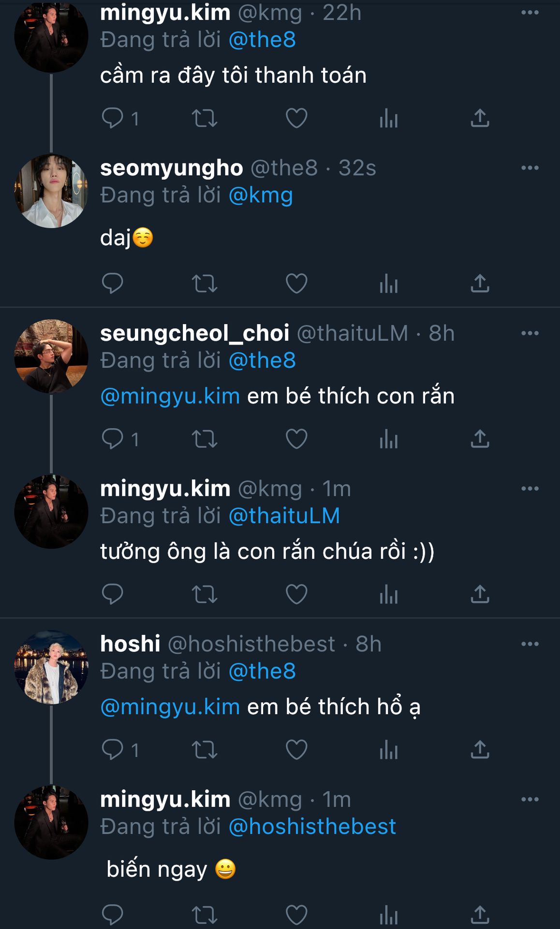Like seungcheol_choi's "em bé thích con rắn" tweet

click(x=296, y=439)
